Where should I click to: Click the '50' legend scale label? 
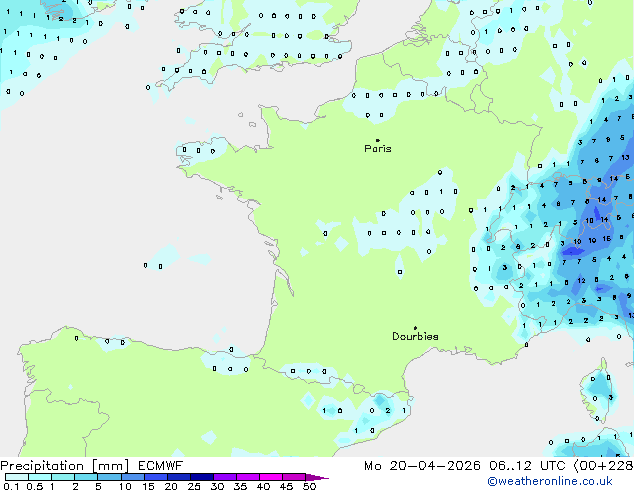click(x=309, y=486)
